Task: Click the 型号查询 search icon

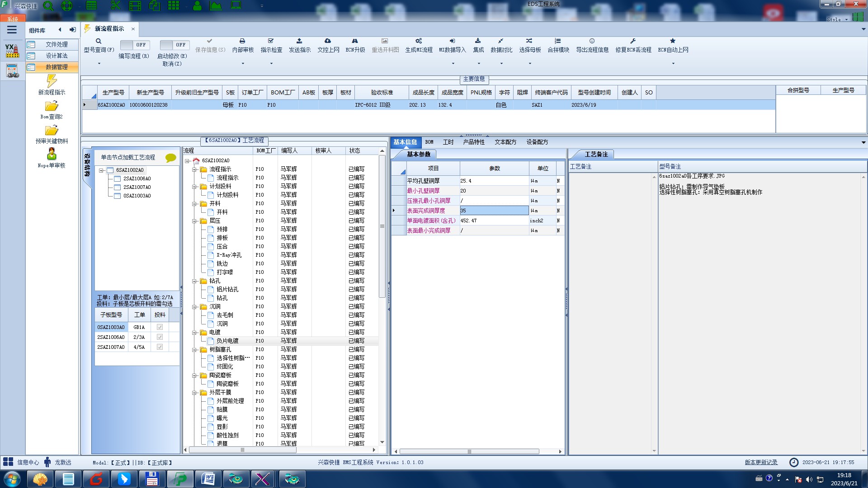Action: 98,41
